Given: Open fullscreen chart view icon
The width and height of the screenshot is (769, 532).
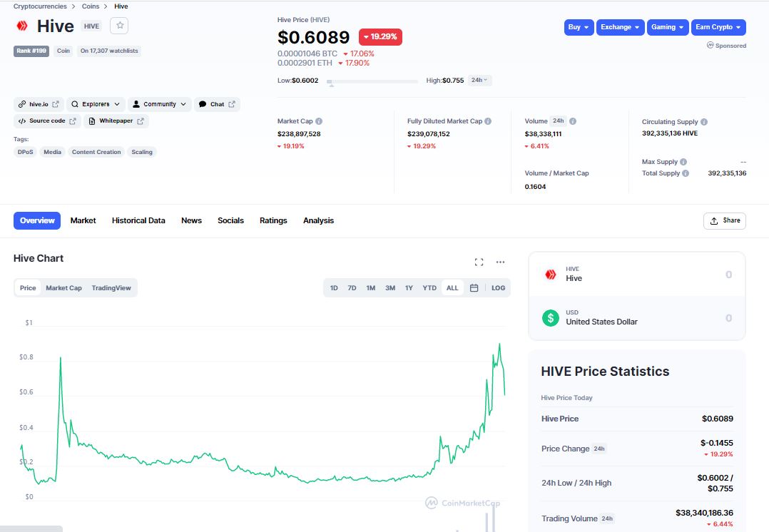Looking at the screenshot, I should tap(479, 262).
